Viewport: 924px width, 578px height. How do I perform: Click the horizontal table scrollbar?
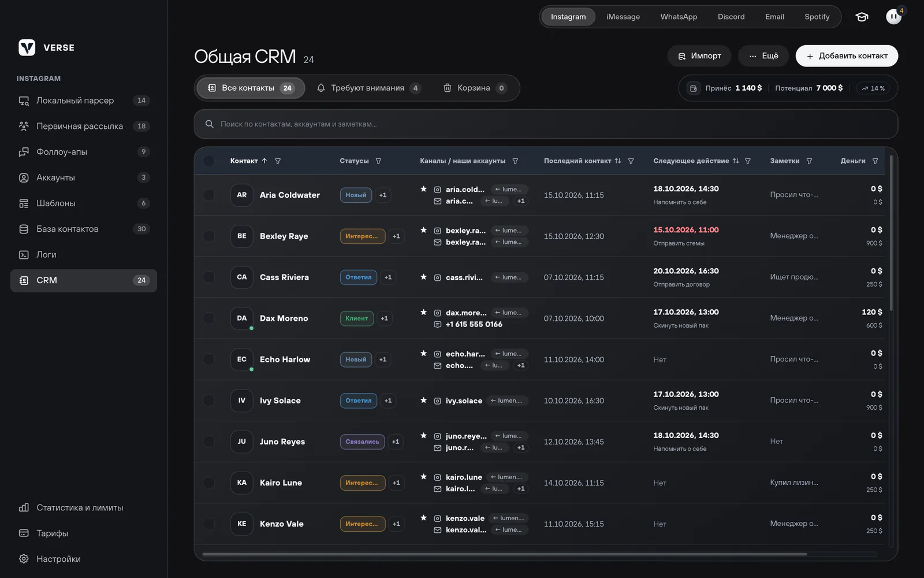505,554
